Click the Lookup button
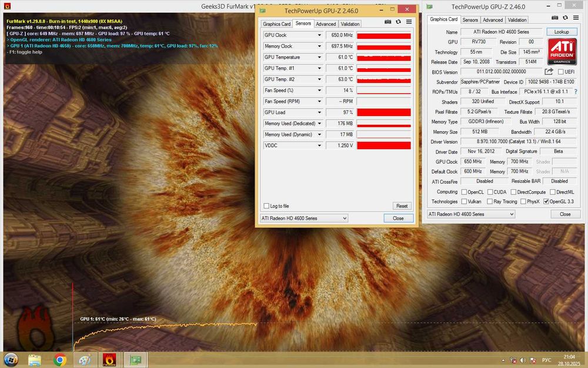 (562, 32)
